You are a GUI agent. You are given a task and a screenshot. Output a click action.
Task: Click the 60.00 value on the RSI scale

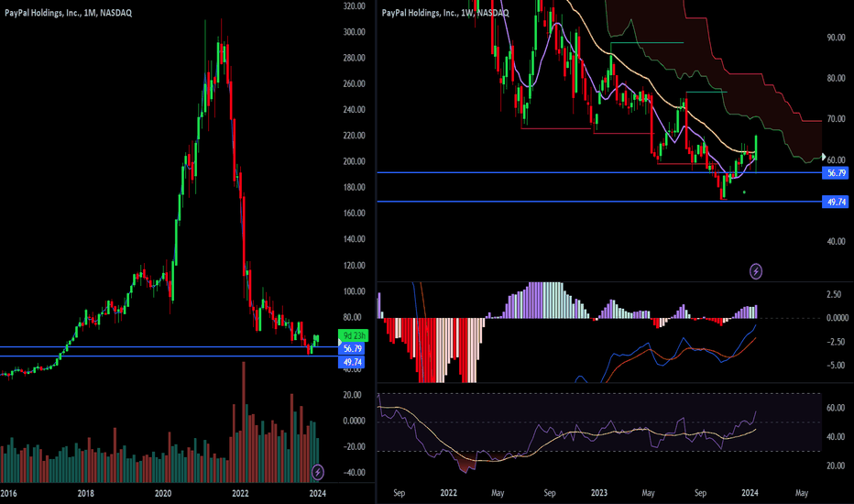pos(836,408)
